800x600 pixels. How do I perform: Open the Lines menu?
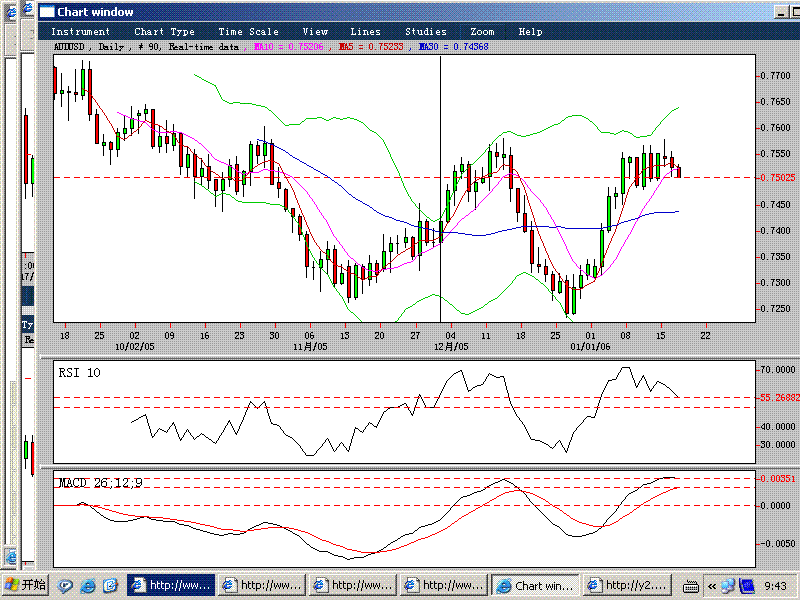tap(365, 32)
